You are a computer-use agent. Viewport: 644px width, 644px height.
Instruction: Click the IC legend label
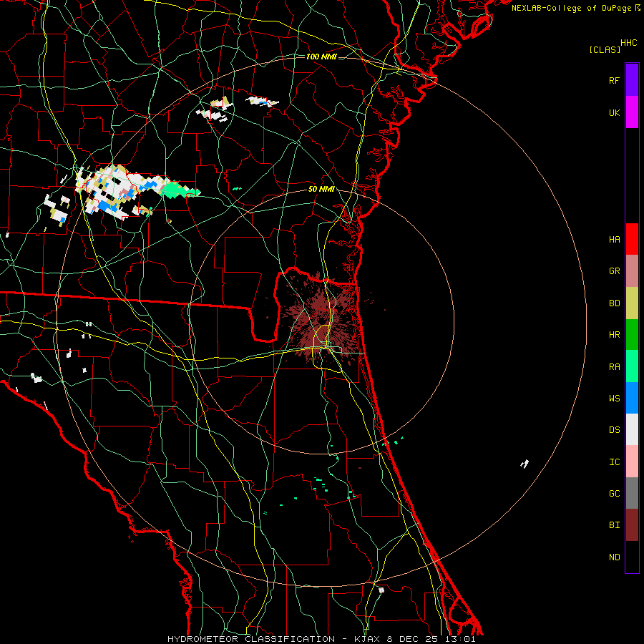click(614, 462)
